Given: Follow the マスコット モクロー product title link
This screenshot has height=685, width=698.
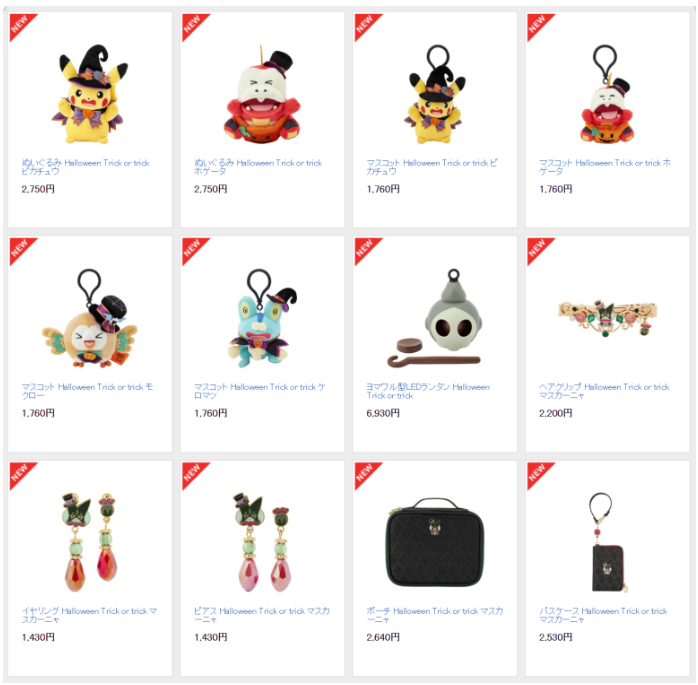Looking at the screenshot, I should (x=87, y=391).
